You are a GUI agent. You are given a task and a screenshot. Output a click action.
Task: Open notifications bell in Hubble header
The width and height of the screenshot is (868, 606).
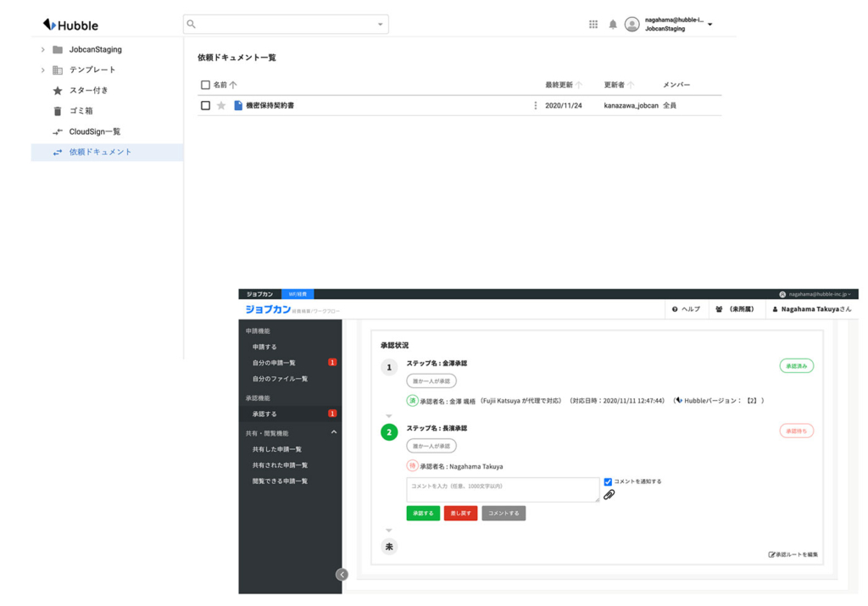tap(613, 25)
